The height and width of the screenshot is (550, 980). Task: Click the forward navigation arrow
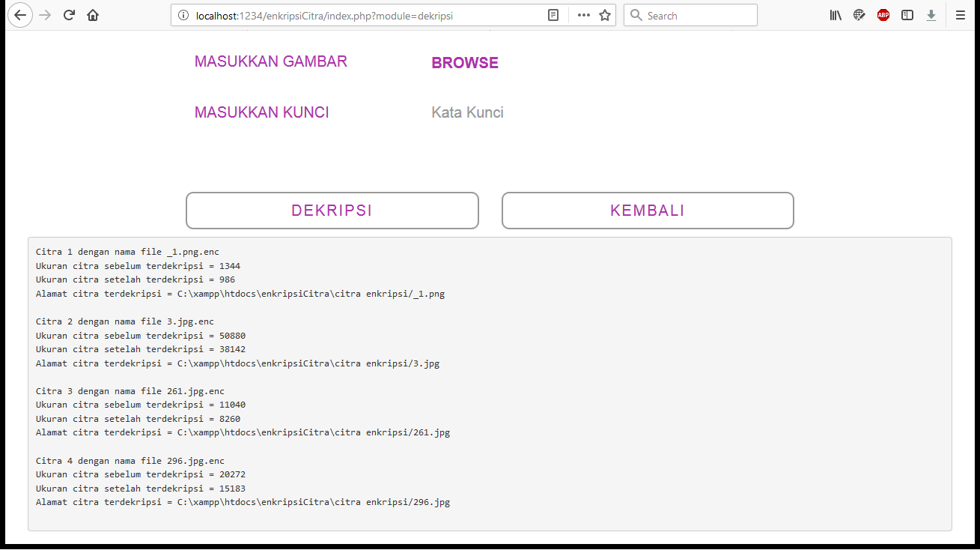point(45,15)
